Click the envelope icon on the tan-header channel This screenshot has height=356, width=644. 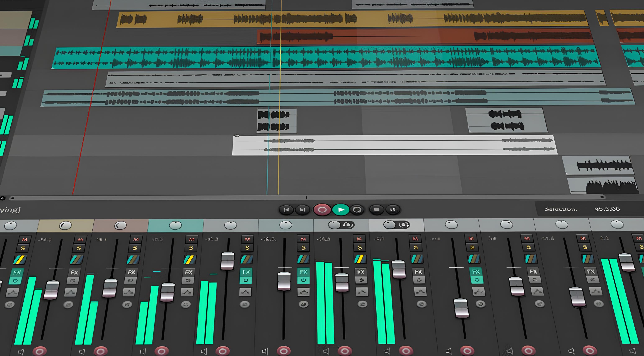point(71,292)
